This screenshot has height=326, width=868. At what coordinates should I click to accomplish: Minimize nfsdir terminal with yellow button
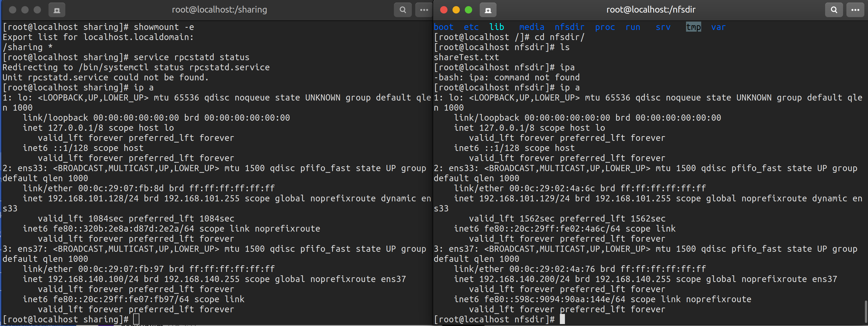tap(456, 10)
